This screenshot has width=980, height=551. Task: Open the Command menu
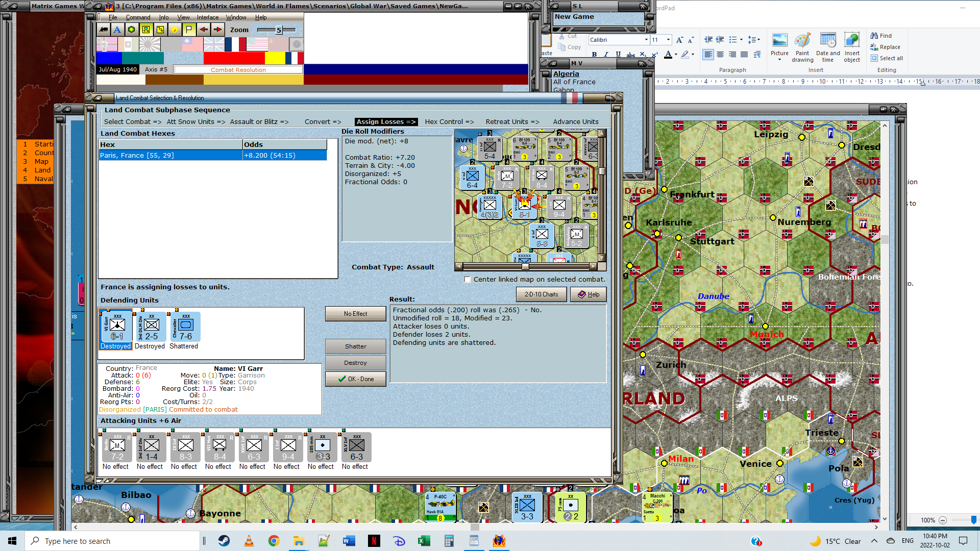click(138, 17)
